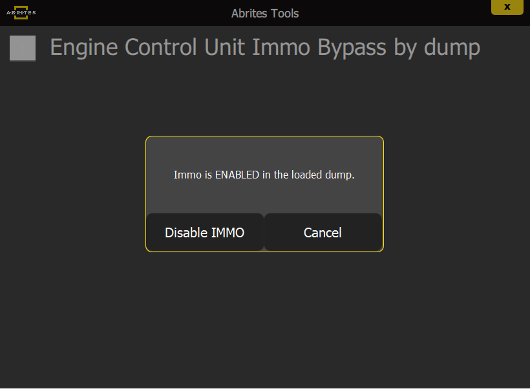Click empty dialog area above the message
This screenshot has height=390, width=530.
click(264, 152)
